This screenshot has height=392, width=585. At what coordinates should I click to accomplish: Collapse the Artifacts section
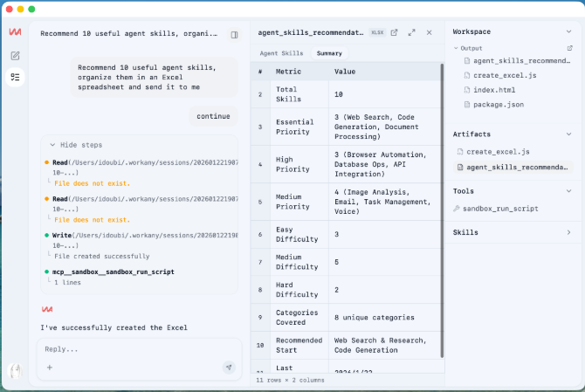click(568, 134)
